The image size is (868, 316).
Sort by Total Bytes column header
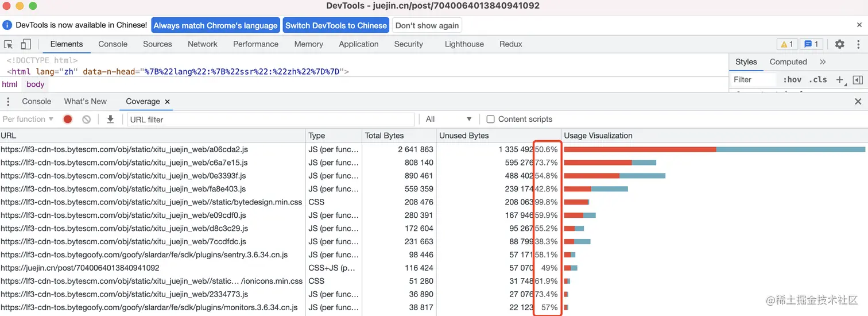pyautogui.click(x=399, y=136)
